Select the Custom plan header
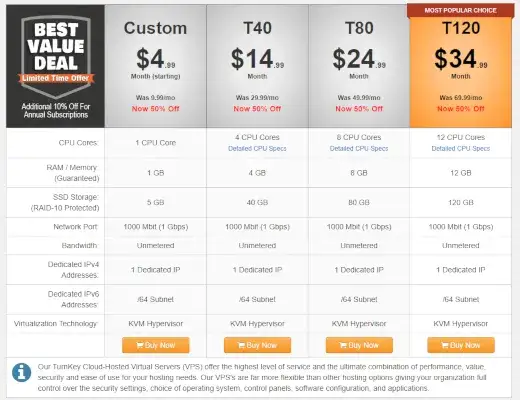Screen dimensions: 520x400 155,28
